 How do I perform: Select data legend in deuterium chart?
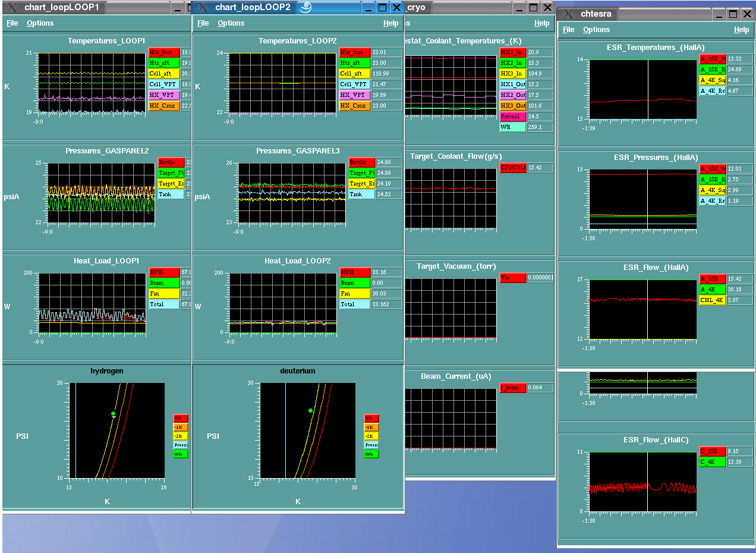[371, 454]
